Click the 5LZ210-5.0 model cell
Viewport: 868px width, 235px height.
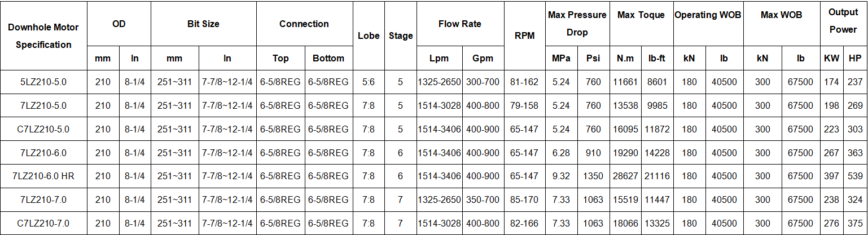43,82
